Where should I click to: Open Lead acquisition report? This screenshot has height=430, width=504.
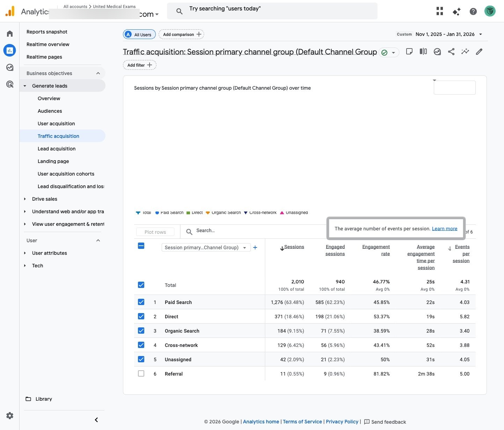click(x=57, y=149)
